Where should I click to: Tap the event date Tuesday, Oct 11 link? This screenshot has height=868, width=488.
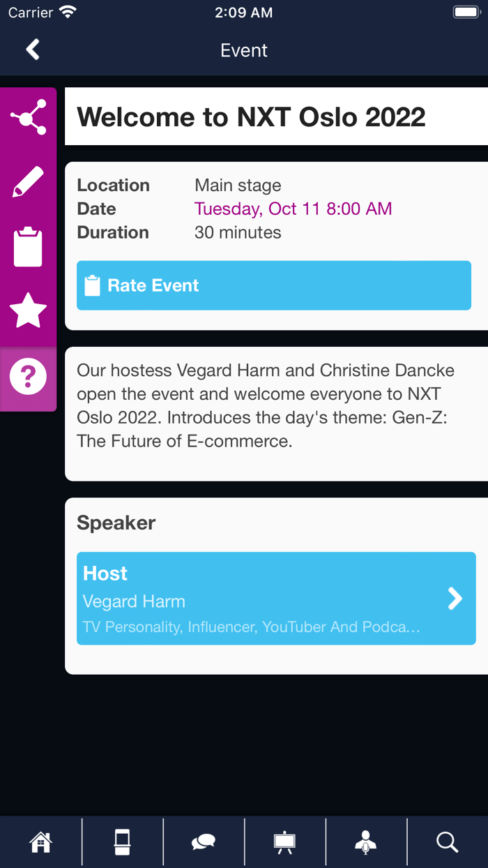point(293,209)
